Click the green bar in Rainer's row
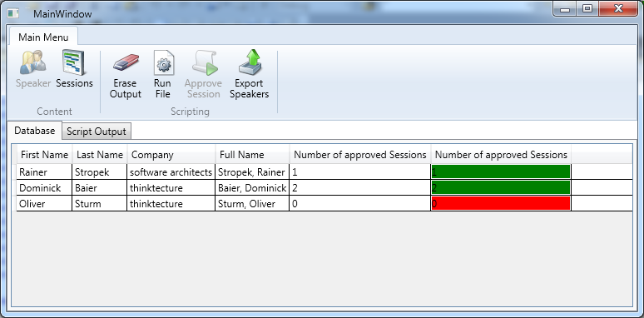 pos(501,171)
